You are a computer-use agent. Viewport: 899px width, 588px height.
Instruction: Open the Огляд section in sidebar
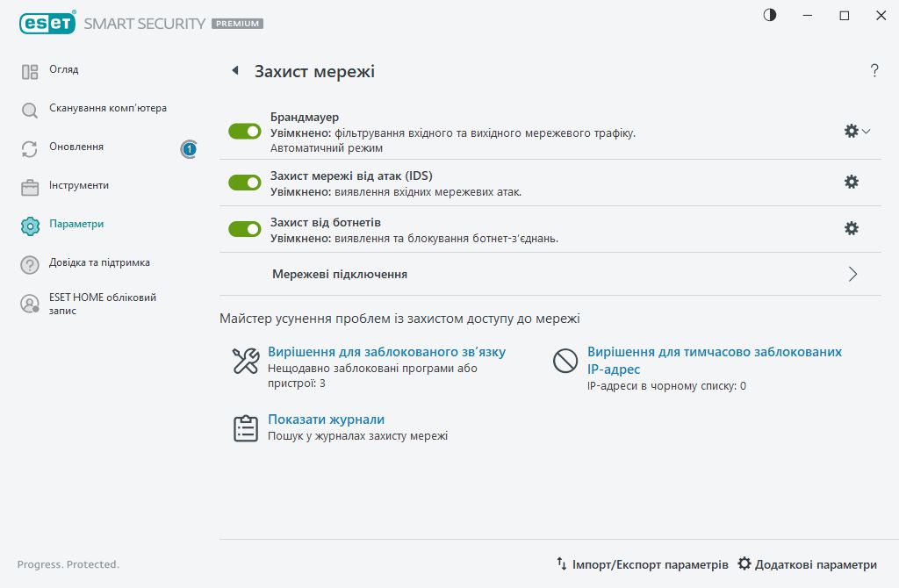click(x=64, y=70)
